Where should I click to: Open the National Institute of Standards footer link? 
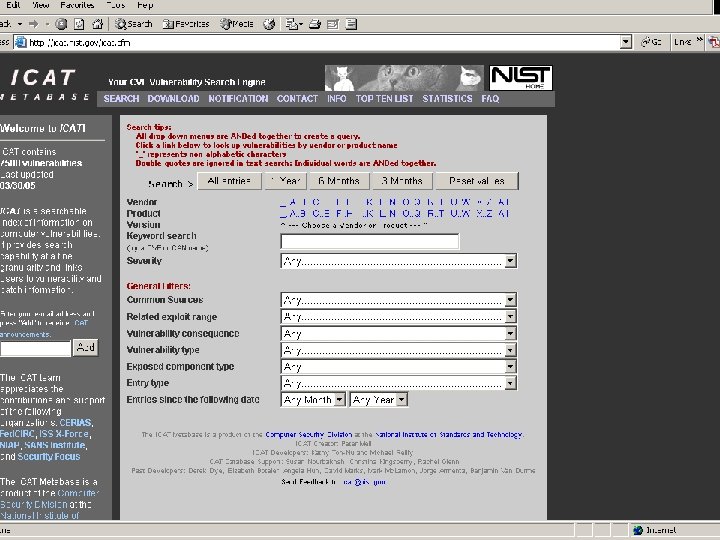[x=449, y=434]
